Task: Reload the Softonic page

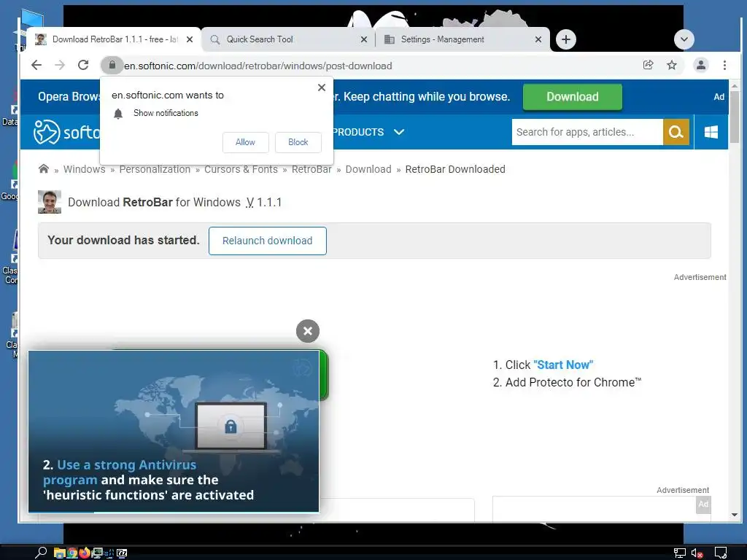Action: (83, 65)
